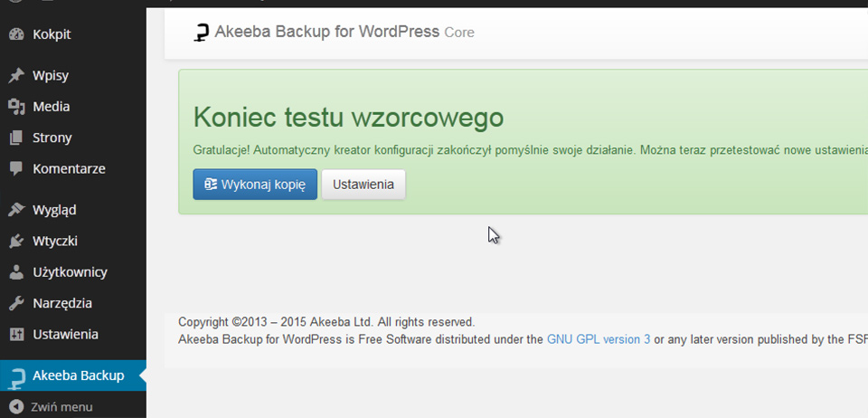Click the Gratulacje confirmation message text
868x418 pixels.
tap(531, 150)
